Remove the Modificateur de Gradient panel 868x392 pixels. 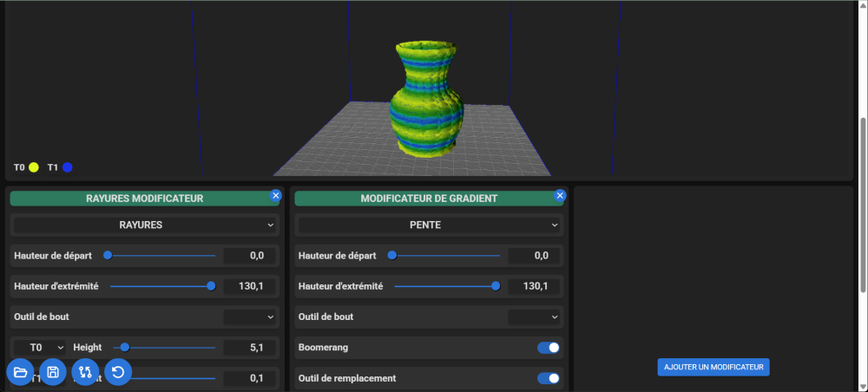click(560, 196)
